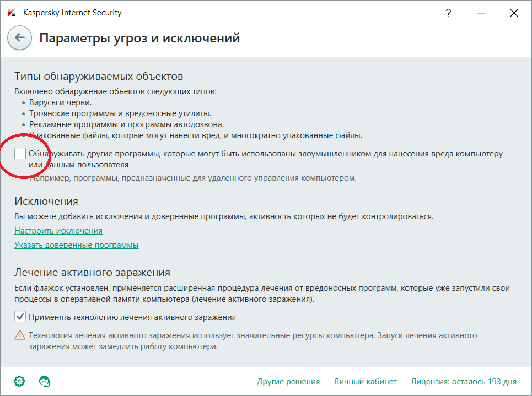
Task: Click the Kaspersky logo in the title bar
Action: pos(12,13)
